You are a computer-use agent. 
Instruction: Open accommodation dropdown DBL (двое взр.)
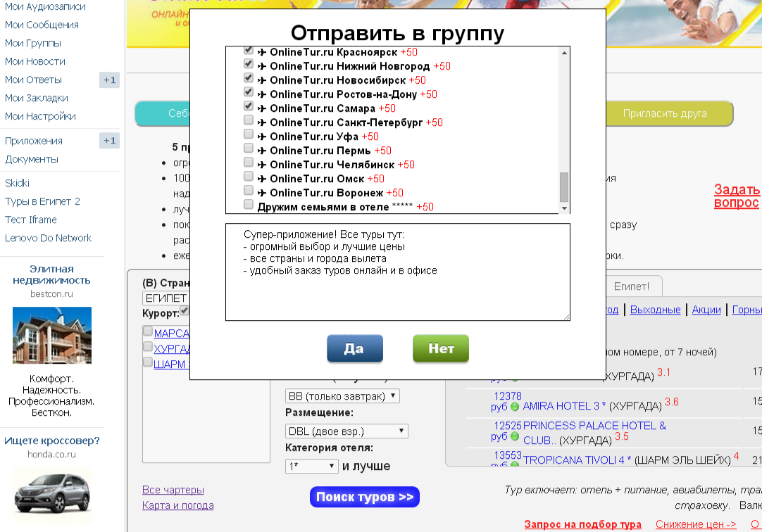point(346,431)
